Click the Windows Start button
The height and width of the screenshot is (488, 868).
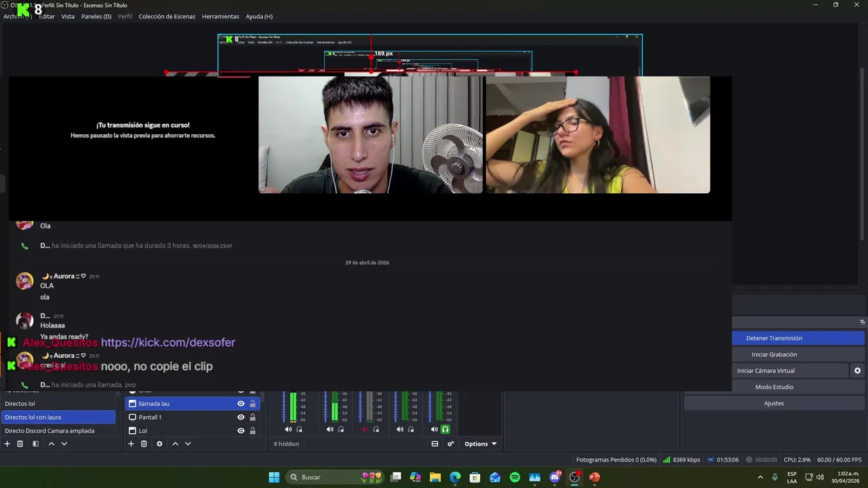[x=274, y=477]
